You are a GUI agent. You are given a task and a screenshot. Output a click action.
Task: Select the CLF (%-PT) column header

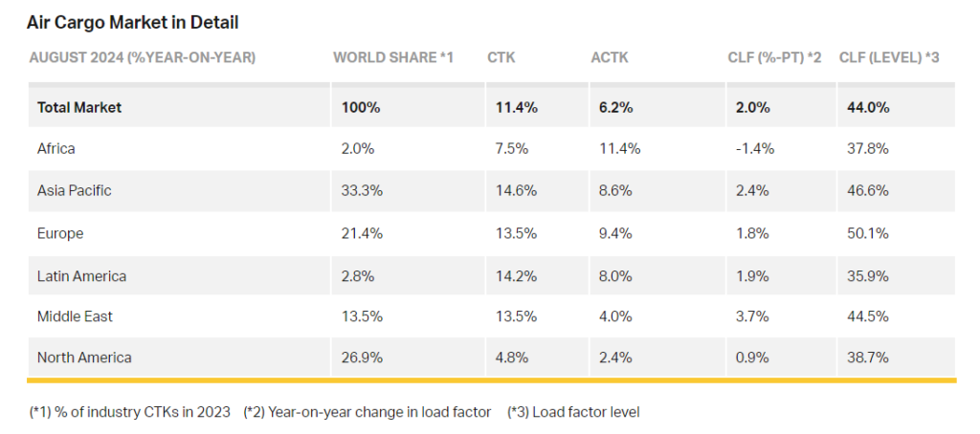pyautogui.click(x=774, y=58)
